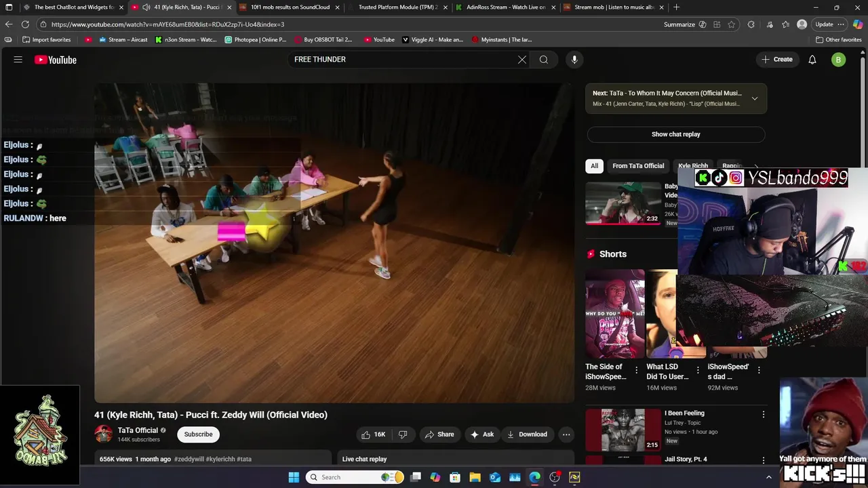
Task: Open the 2:32 recommended video thumbnail
Action: coord(623,203)
